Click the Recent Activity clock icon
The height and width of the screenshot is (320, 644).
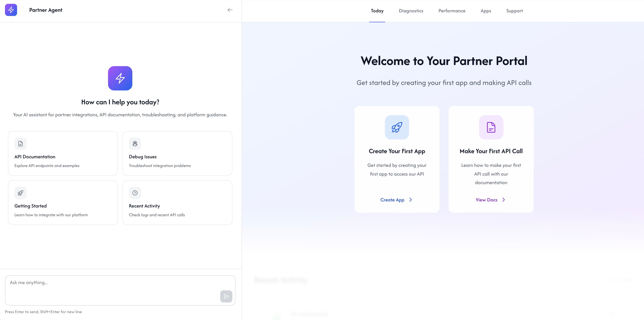point(135,193)
